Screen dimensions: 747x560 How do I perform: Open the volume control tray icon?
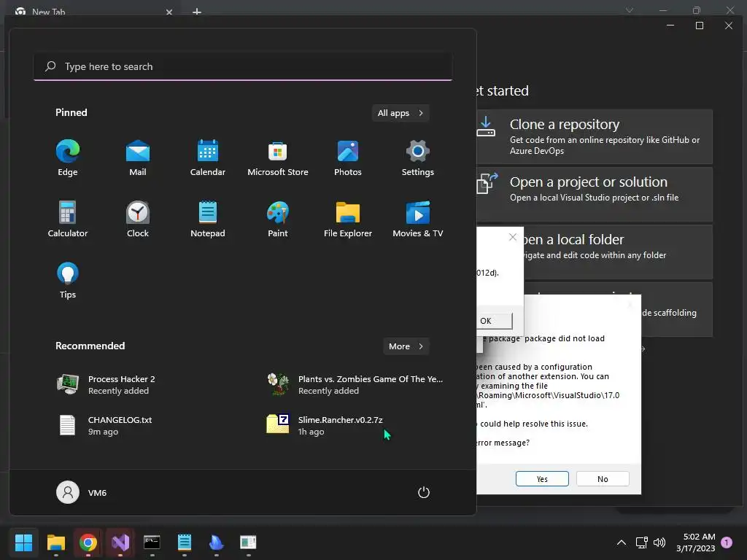(x=659, y=542)
